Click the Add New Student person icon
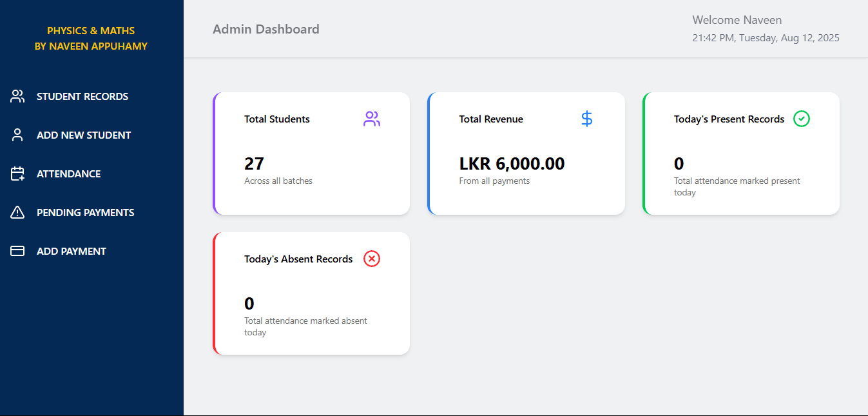This screenshot has width=868, height=416. [x=17, y=135]
